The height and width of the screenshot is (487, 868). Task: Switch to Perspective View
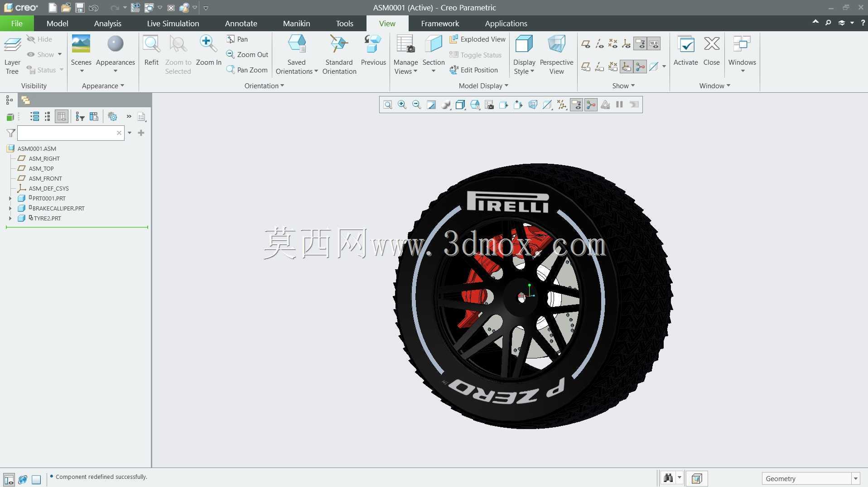pyautogui.click(x=556, y=55)
